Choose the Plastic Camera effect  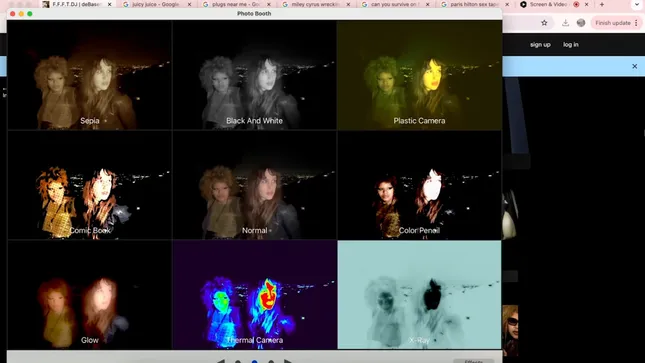click(419, 75)
